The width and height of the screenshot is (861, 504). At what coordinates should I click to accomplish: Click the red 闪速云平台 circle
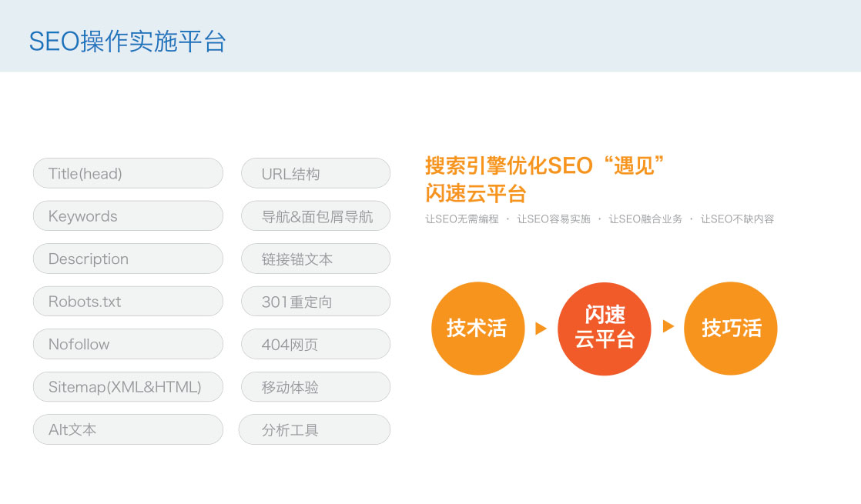click(605, 329)
